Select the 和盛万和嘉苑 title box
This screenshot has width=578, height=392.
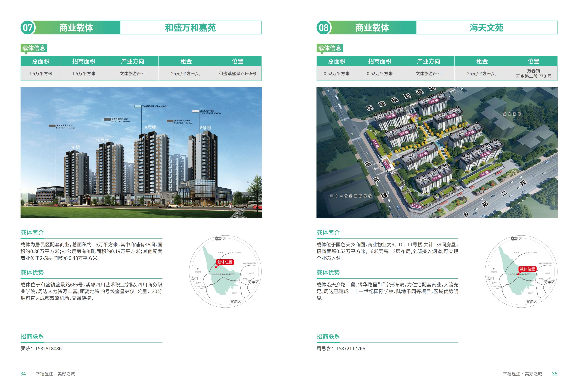pyautogui.click(x=190, y=28)
